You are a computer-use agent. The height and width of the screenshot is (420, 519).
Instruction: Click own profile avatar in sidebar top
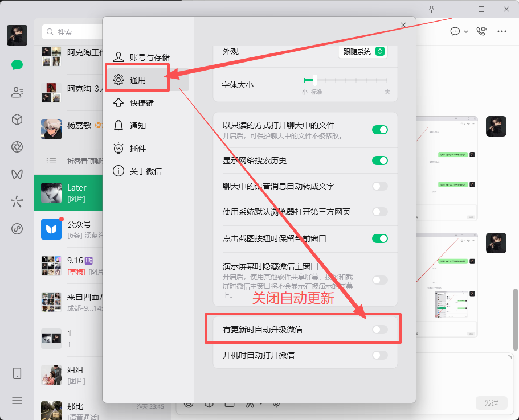17,35
